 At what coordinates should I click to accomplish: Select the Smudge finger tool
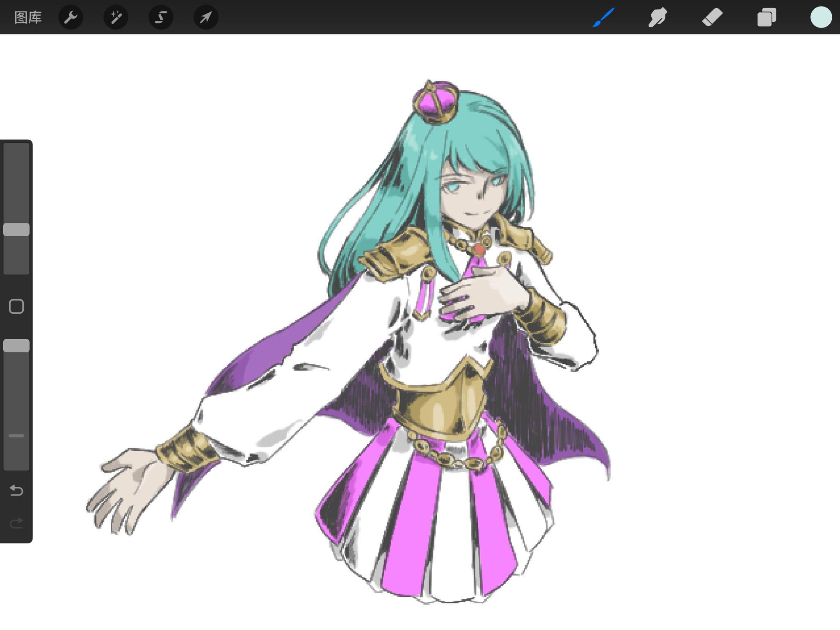click(x=657, y=17)
